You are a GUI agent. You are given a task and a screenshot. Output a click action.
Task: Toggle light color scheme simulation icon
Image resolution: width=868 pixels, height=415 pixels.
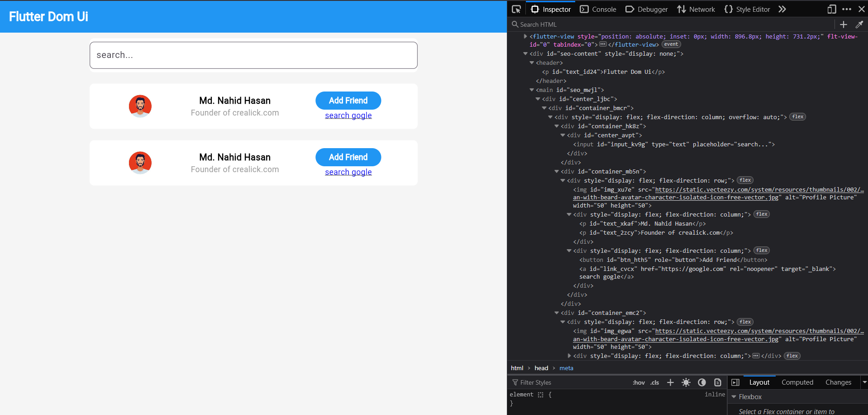coord(686,382)
